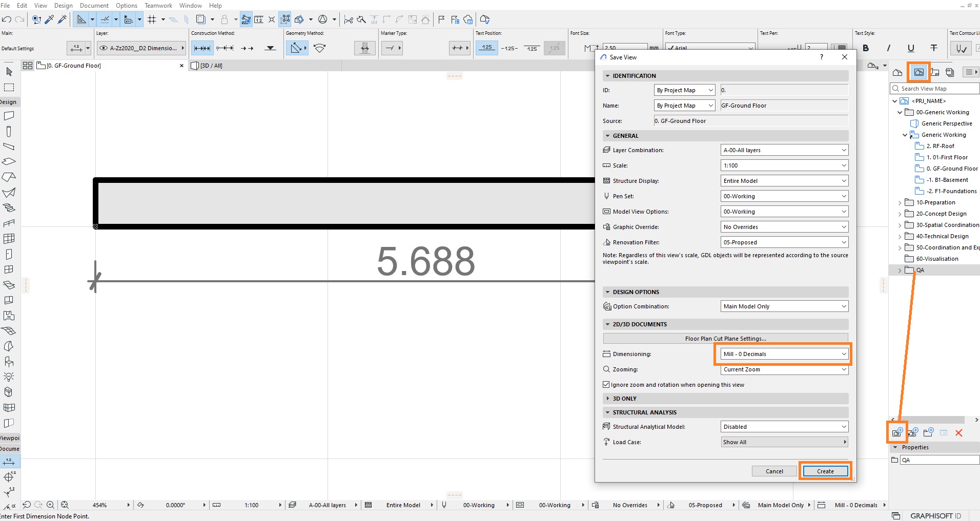
Task: Click Floor Plan Cut Plane Settings button
Action: [725, 339]
